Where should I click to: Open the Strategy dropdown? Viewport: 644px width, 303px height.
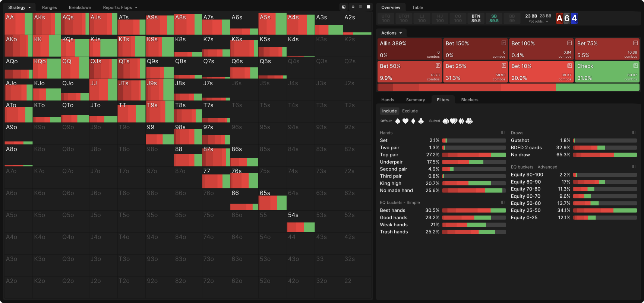[x=19, y=7]
